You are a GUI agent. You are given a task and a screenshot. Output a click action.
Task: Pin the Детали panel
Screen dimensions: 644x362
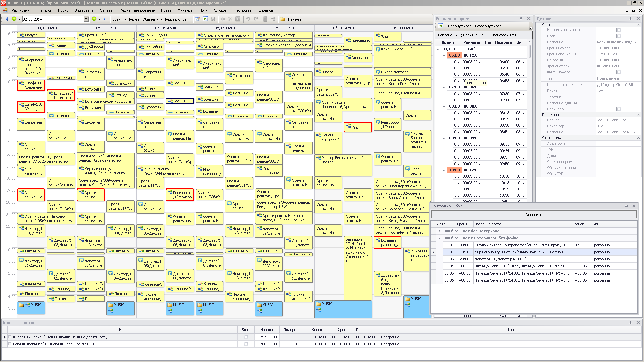[630, 19]
